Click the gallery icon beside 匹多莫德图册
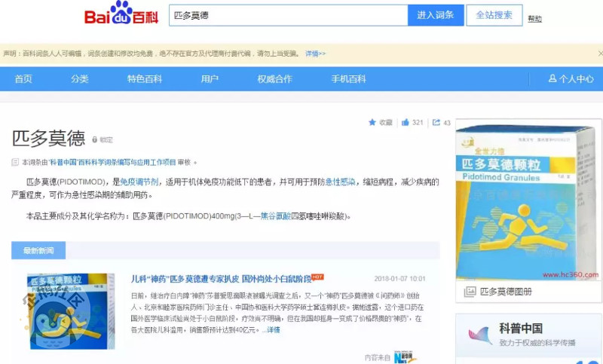 point(470,292)
